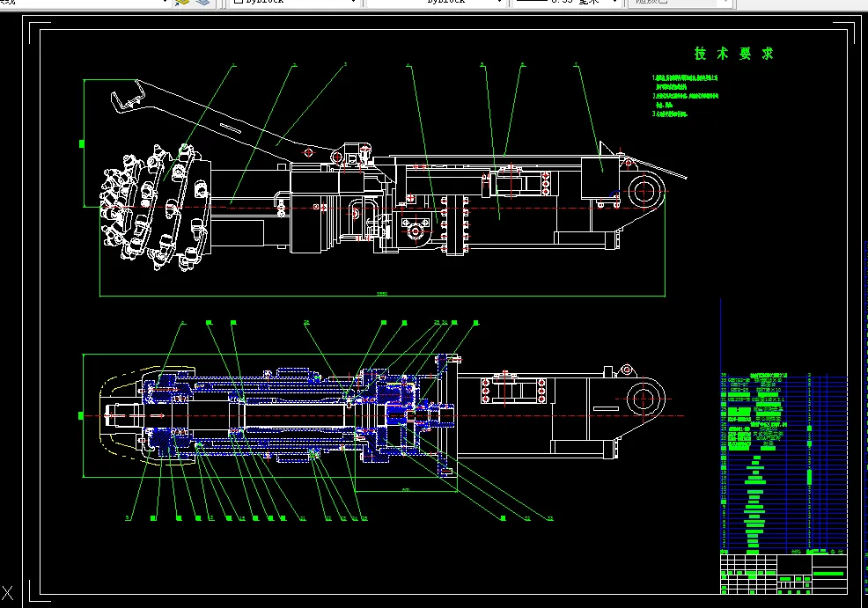Screen dimensions: 868x608
Task: Click the greyed-out 随颜色 plot style dropdown
Action: tap(680, 3)
